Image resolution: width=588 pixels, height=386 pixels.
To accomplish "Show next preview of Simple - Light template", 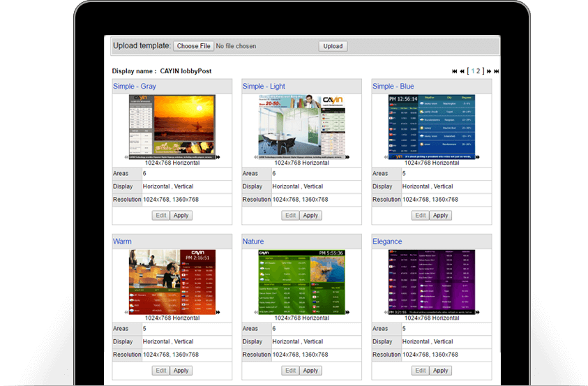I will tap(348, 157).
